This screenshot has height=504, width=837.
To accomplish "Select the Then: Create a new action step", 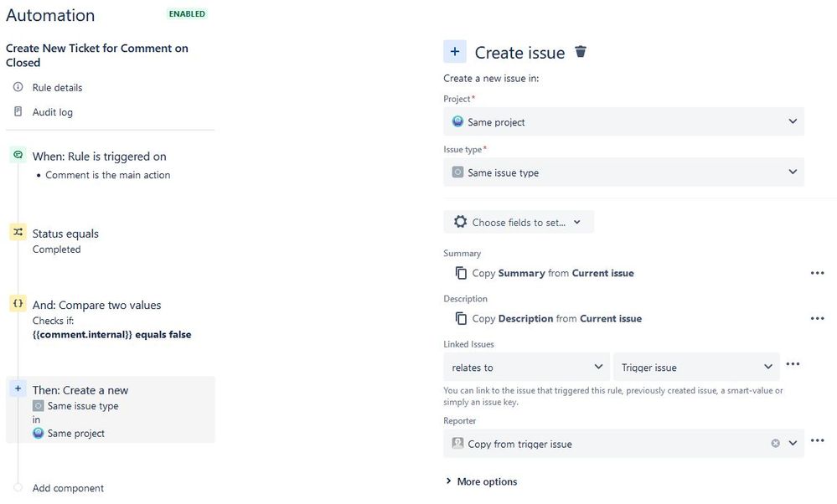I will (x=111, y=409).
